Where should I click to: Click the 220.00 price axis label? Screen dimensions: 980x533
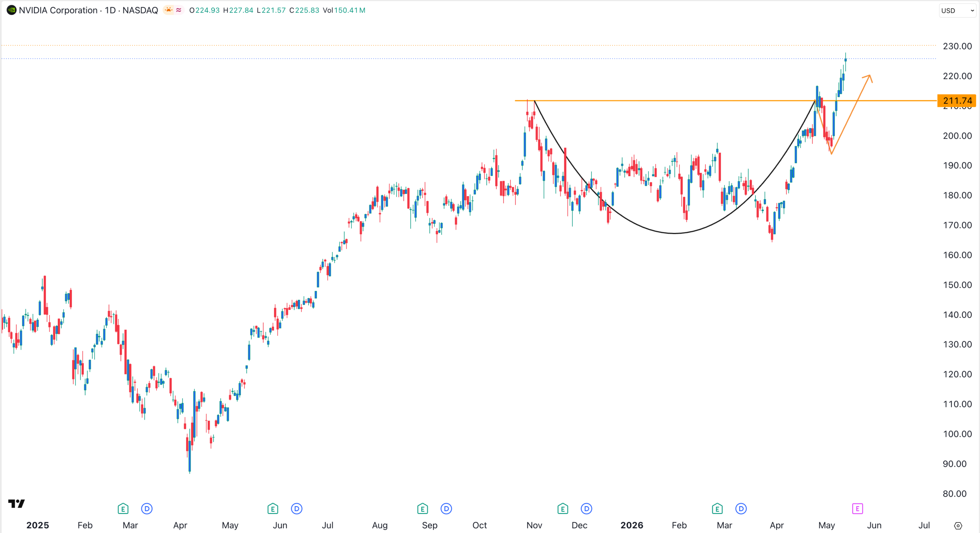point(957,76)
